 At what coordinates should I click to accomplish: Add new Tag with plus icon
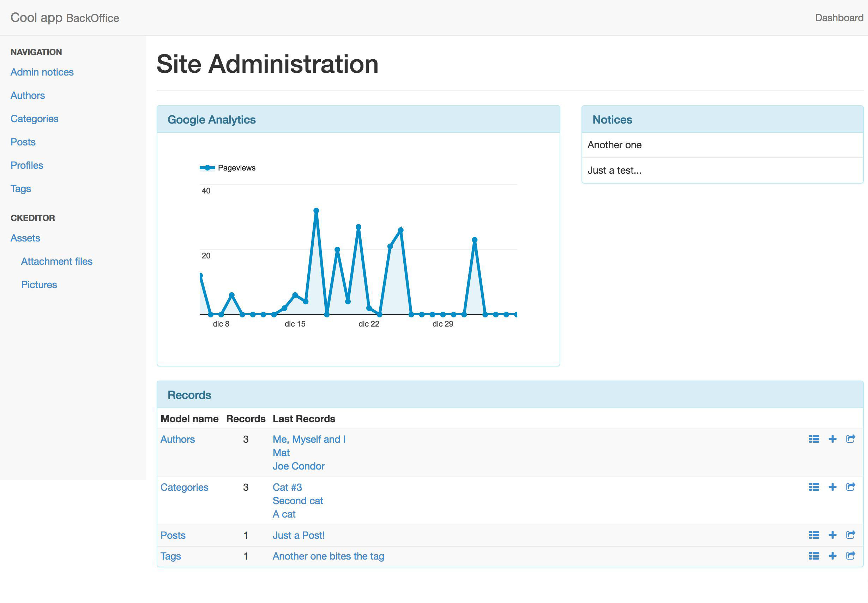pyautogui.click(x=832, y=555)
